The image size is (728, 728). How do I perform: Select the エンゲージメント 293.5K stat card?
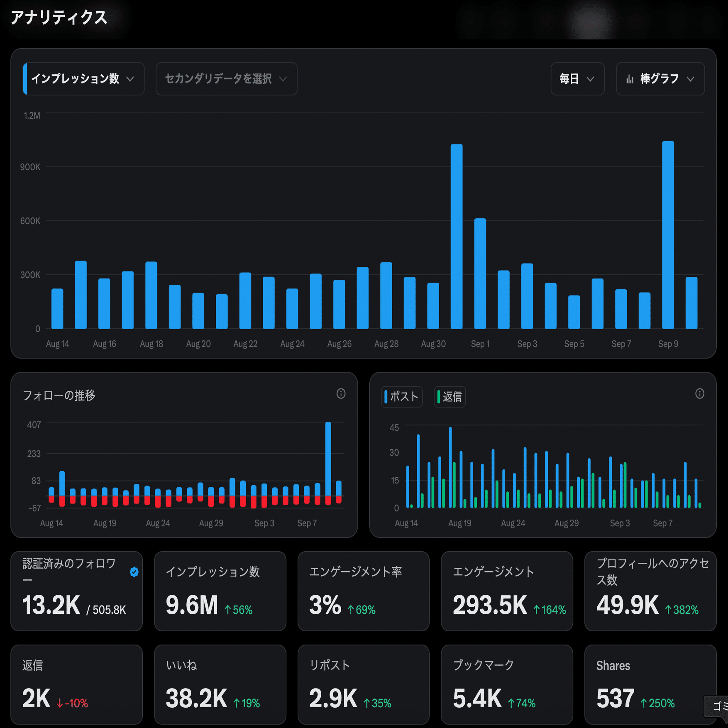click(x=507, y=591)
